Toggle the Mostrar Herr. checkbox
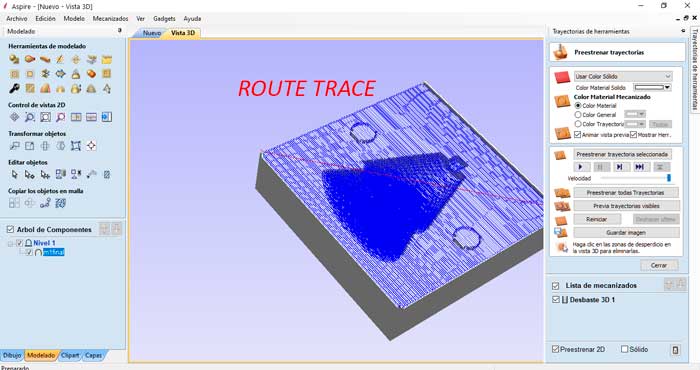Screen dimensions: 700x370 (633, 134)
